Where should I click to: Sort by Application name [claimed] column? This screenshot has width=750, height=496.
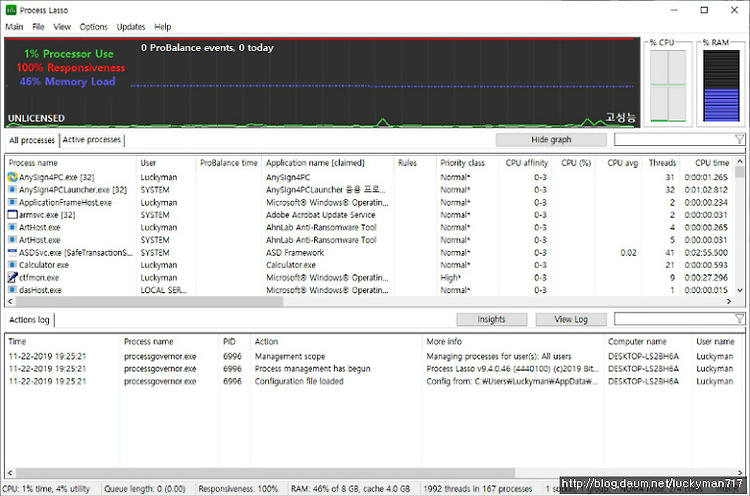[328, 163]
